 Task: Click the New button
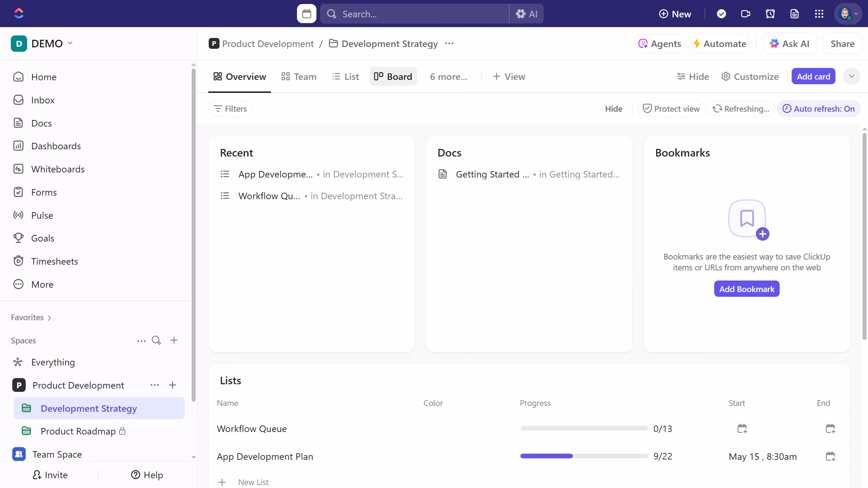click(x=675, y=14)
